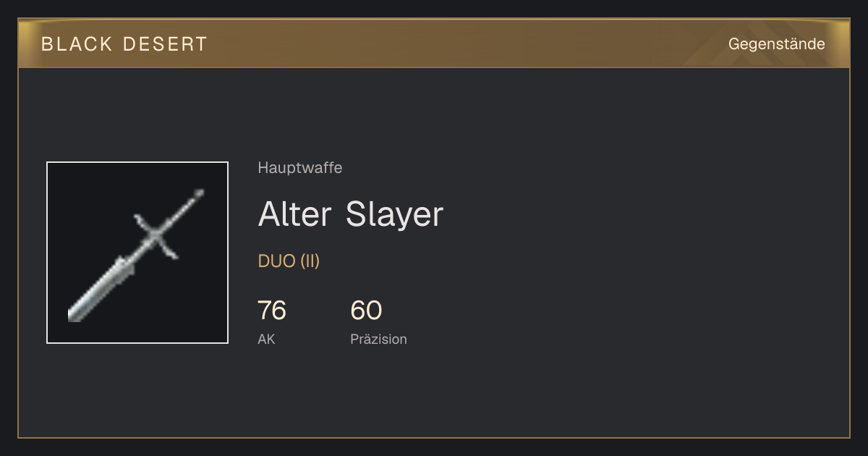Select the Alter Slayer item title

(x=350, y=214)
